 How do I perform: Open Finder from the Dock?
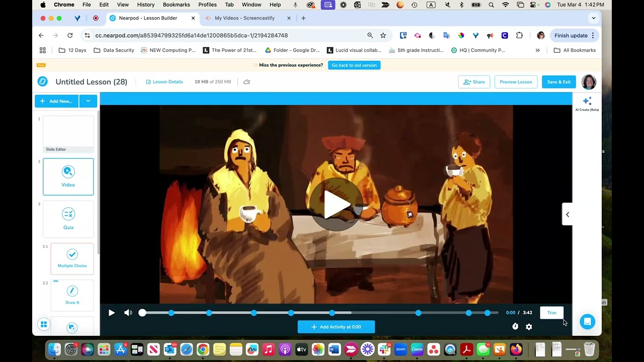(54, 349)
